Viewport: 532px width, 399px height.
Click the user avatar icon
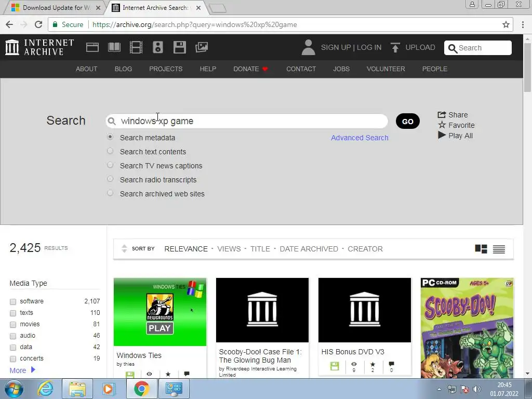pyautogui.click(x=308, y=47)
